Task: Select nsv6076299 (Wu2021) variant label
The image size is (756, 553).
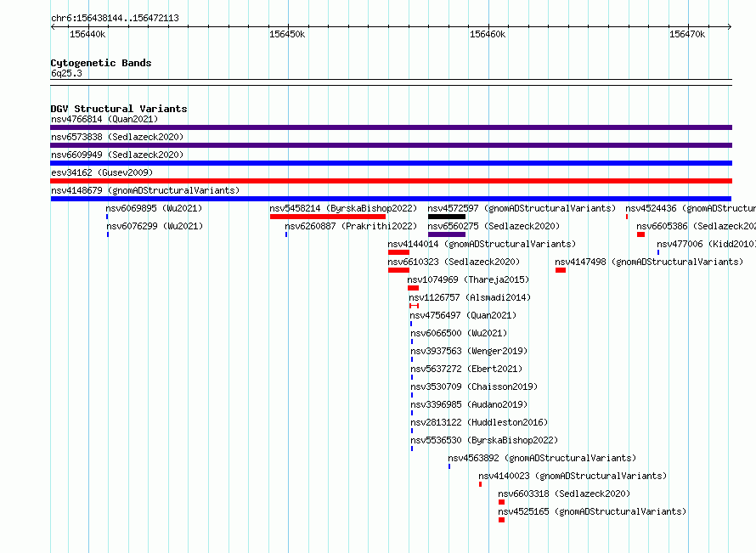Action: click(155, 226)
